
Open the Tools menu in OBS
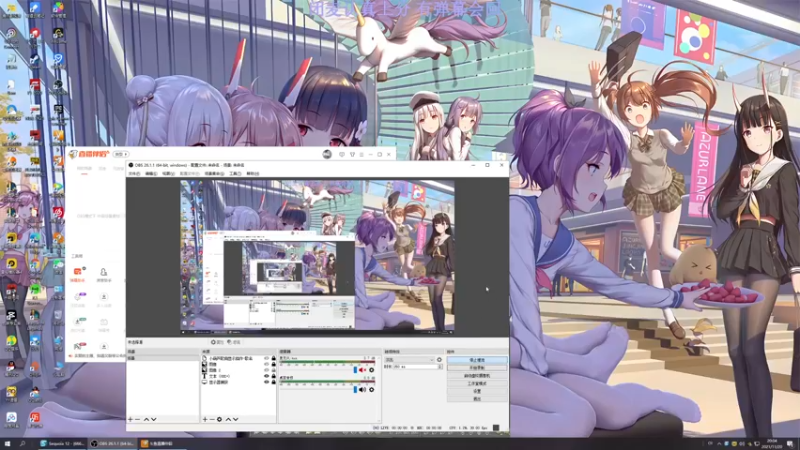coord(235,173)
